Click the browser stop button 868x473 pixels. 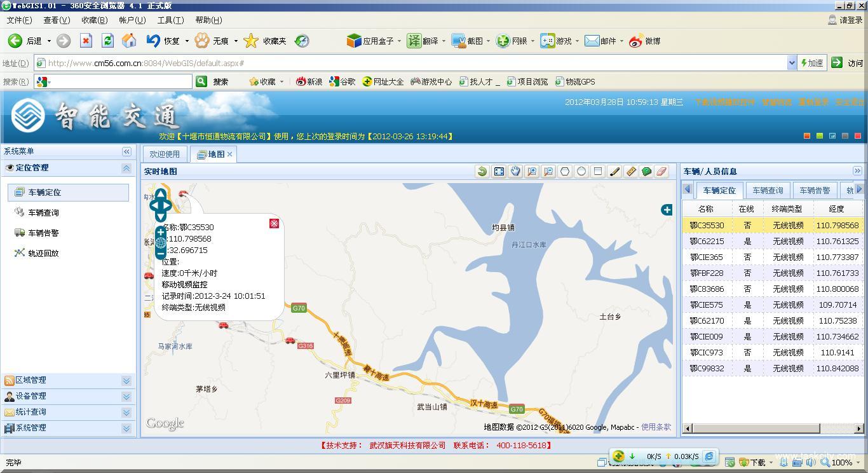86,41
